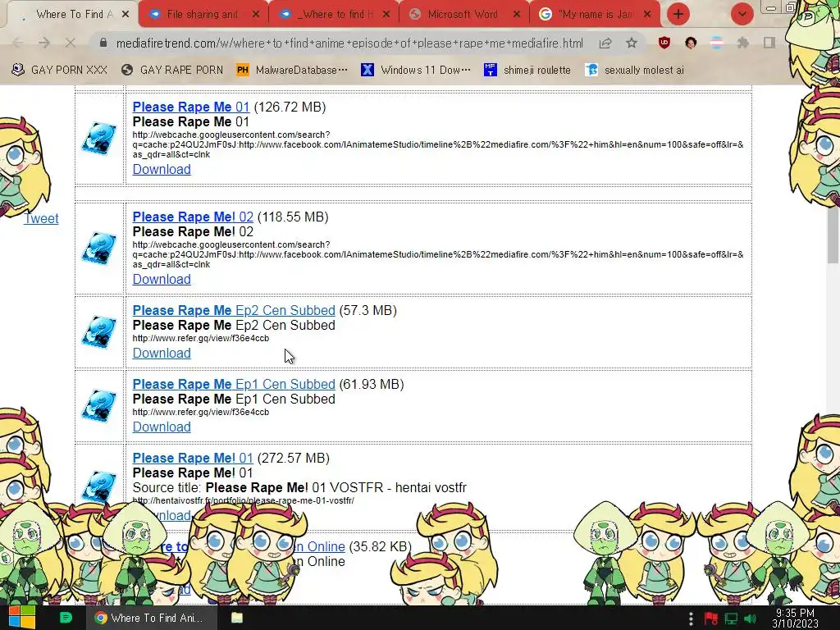The width and height of the screenshot is (840, 630).
Task: Open the "Ep1 Cen Subbed" title link
Action: 234,384
